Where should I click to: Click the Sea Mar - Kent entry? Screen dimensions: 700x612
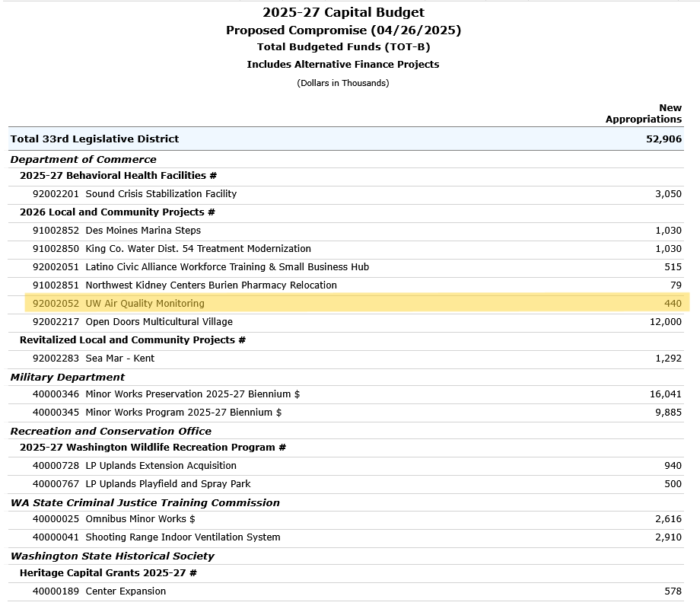click(119, 359)
